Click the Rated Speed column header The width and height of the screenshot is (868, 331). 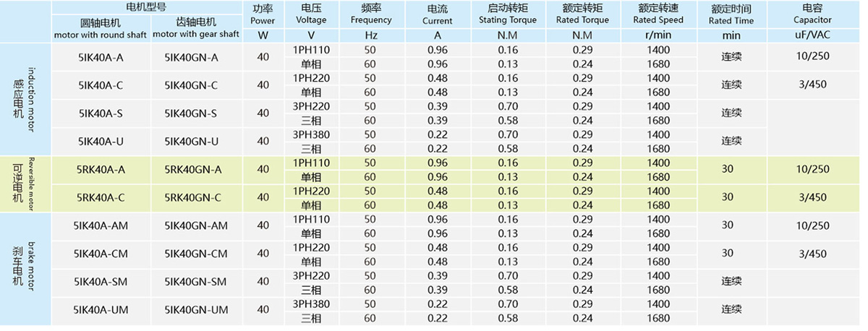(658, 14)
